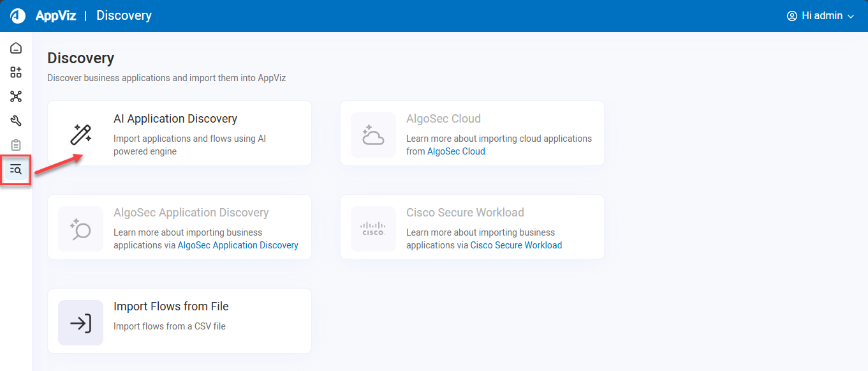Open the AI Application Discovery card title
This screenshot has height=371, width=868.
click(x=175, y=119)
